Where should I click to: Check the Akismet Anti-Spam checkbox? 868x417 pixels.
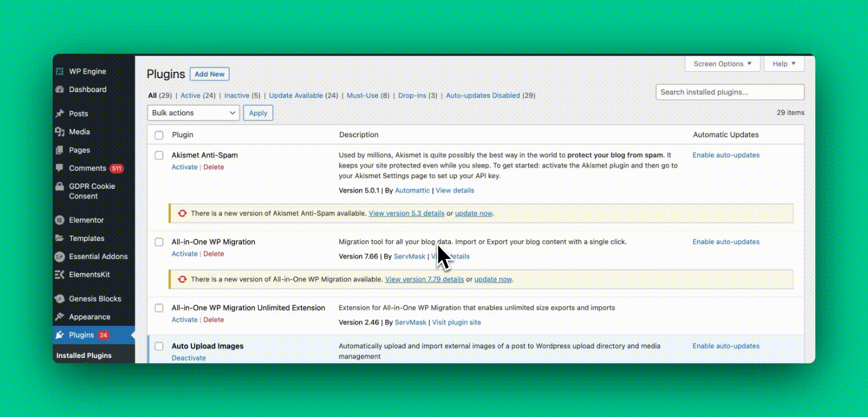point(159,155)
